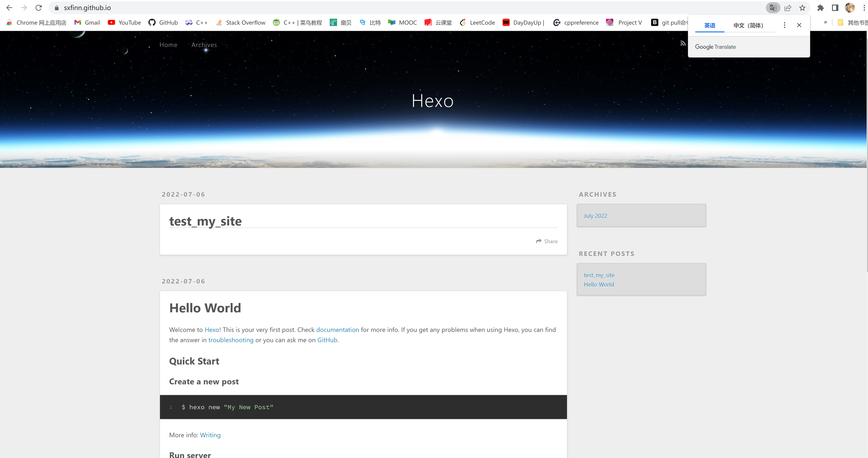Select the 英语 language tab

coord(710,25)
